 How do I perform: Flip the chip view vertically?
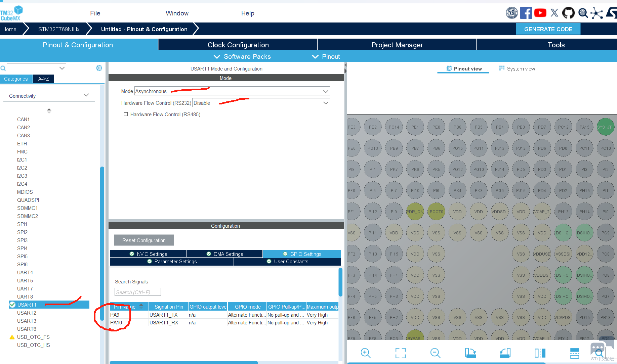point(574,353)
